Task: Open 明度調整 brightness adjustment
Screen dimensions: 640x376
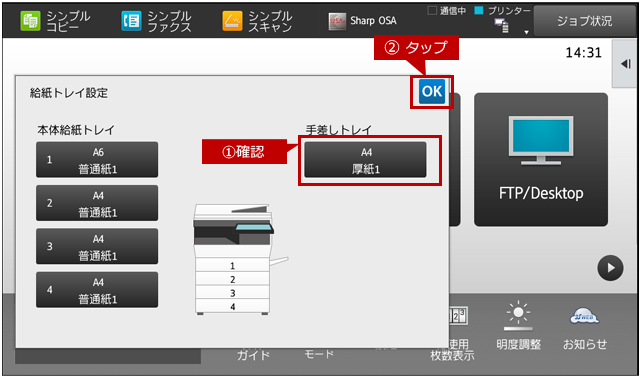Action: [x=518, y=326]
